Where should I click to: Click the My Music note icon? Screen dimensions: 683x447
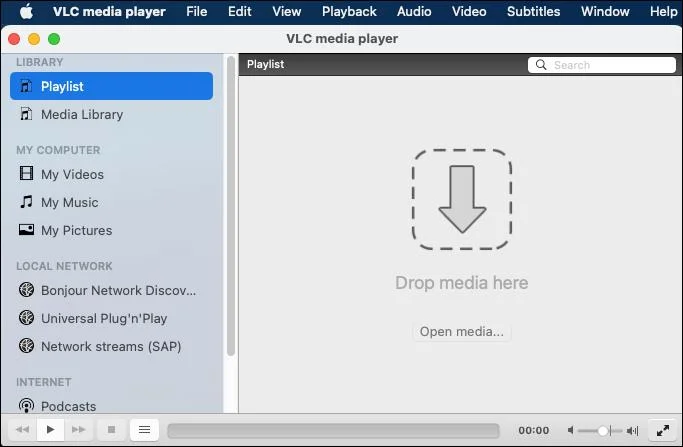(x=26, y=201)
